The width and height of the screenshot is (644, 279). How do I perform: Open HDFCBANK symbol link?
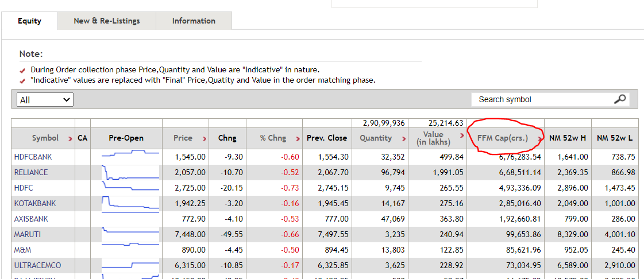(x=32, y=157)
